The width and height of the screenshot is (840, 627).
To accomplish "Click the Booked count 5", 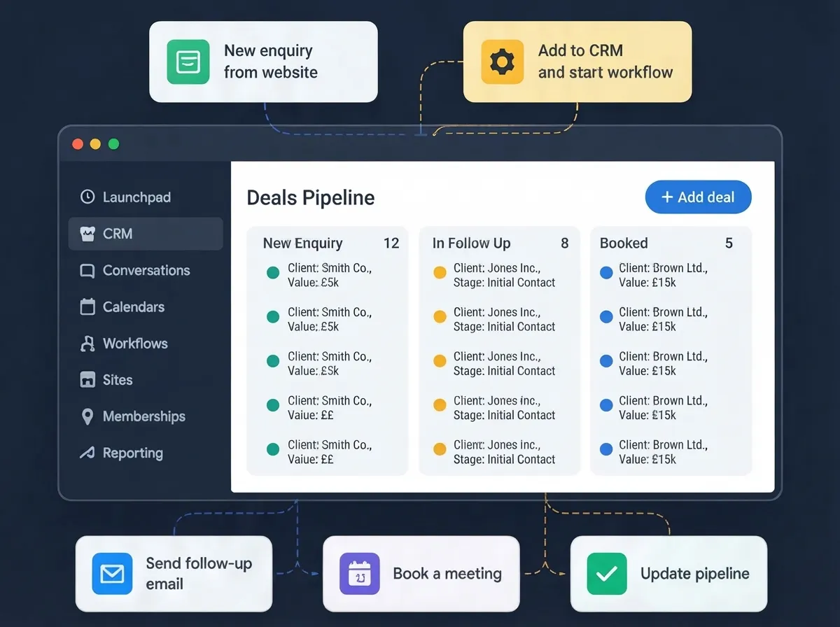I will click(x=729, y=244).
